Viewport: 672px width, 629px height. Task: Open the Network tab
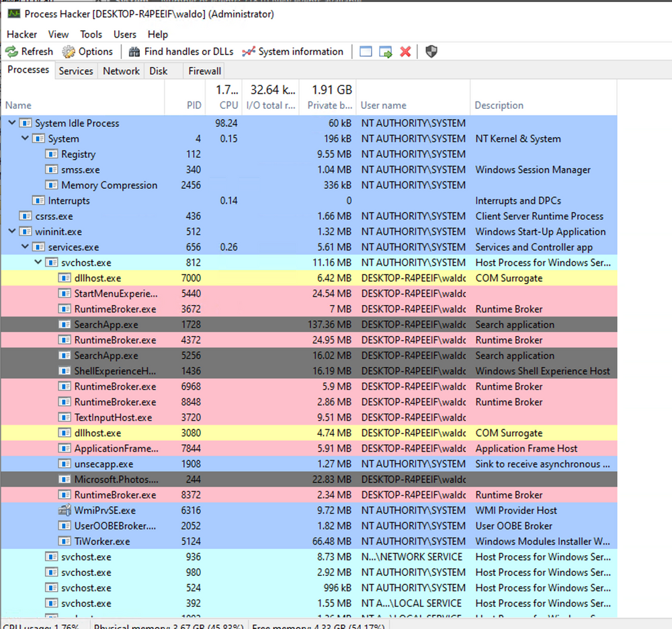(x=121, y=71)
